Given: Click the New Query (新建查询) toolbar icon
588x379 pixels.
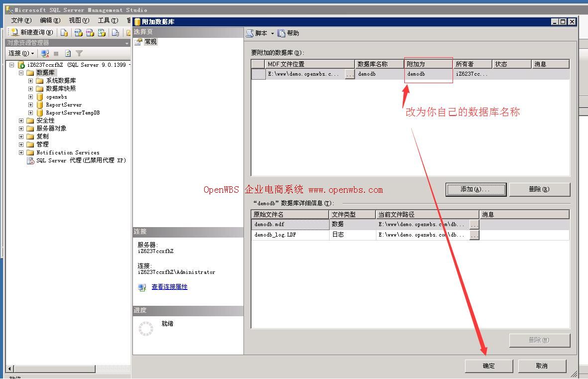Looking at the screenshot, I should 32,32.
